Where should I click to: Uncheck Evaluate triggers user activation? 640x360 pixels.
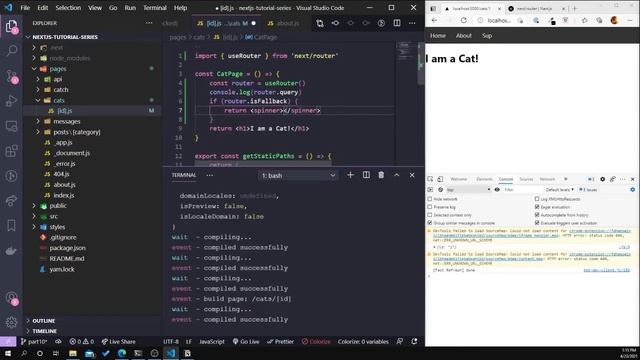pos(537,223)
